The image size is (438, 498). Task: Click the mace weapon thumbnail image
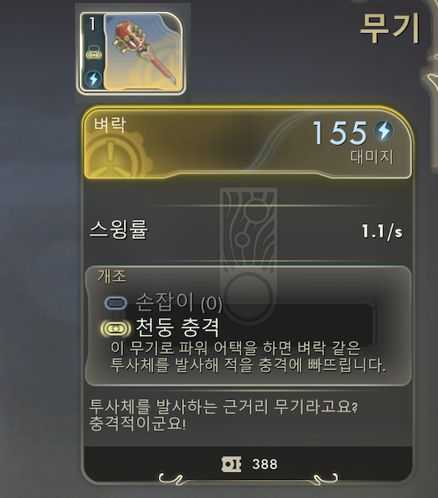[143, 53]
